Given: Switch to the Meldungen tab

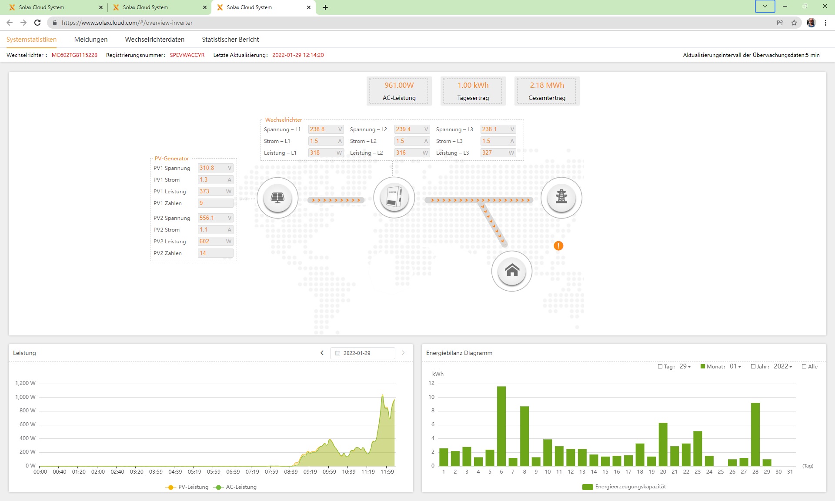Looking at the screenshot, I should [x=91, y=40].
